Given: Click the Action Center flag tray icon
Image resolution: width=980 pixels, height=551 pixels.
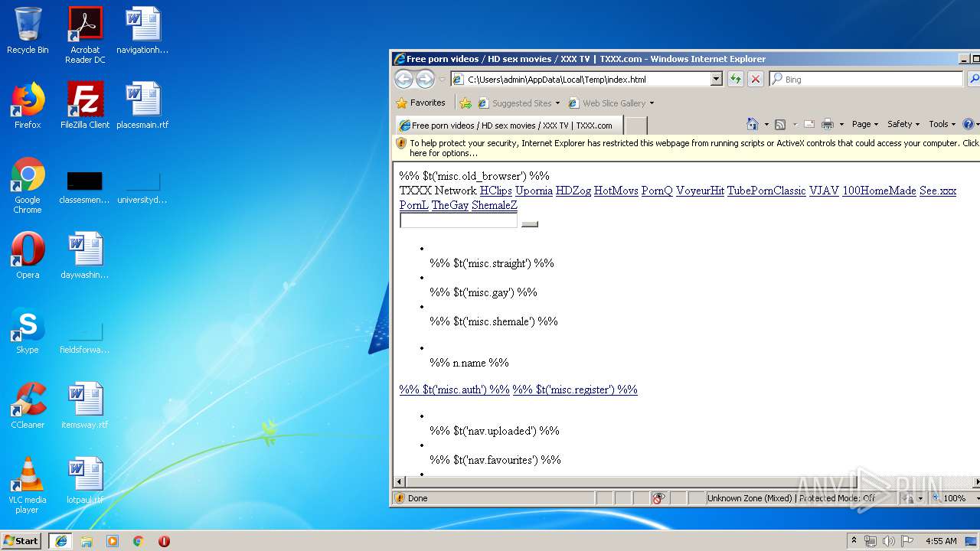Looking at the screenshot, I should [x=906, y=541].
